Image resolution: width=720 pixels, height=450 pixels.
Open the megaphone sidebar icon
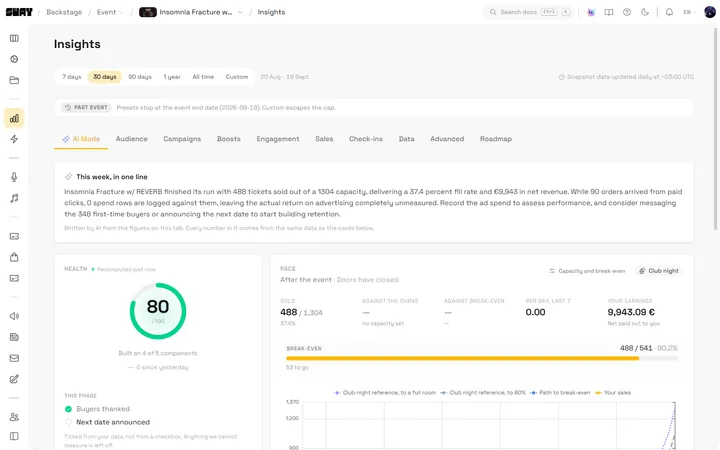click(14, 316)
